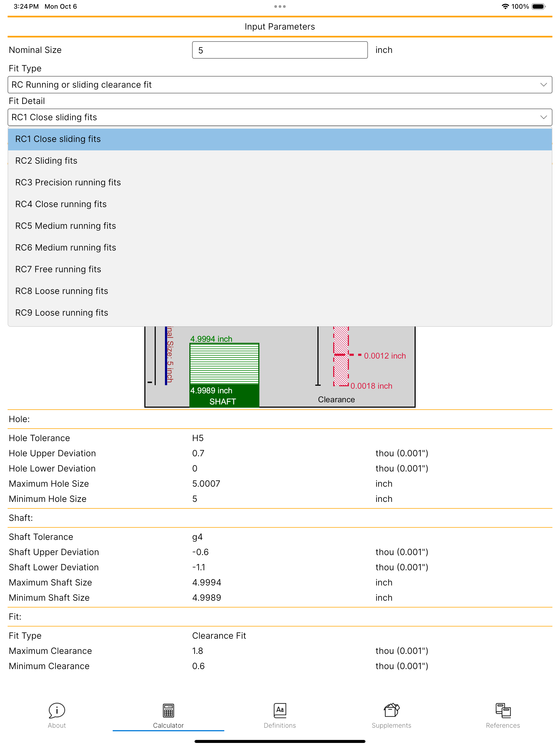Click the Nominal Size input field
560x747 pixels.
pyautogui.click(x=280, y=50)
